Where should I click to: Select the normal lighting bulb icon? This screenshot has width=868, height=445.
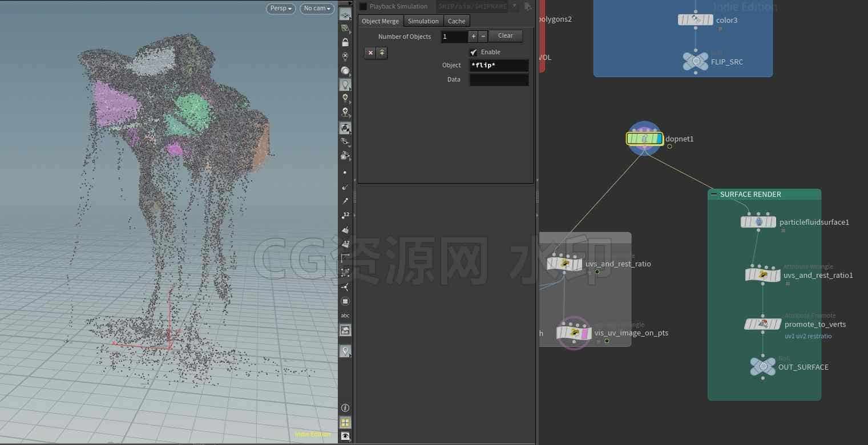click(345, 84)
